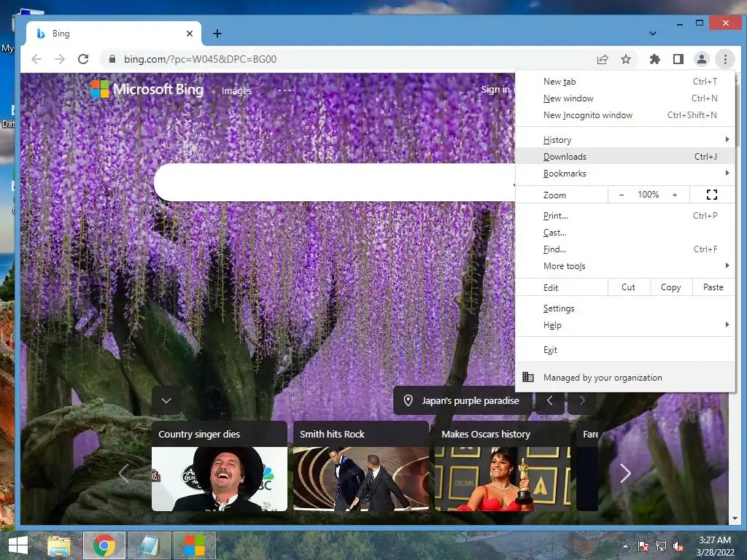The height and width of the screenshot is (560, 747).
Task: Toggle the side panel icon
Action: (678, 59)
